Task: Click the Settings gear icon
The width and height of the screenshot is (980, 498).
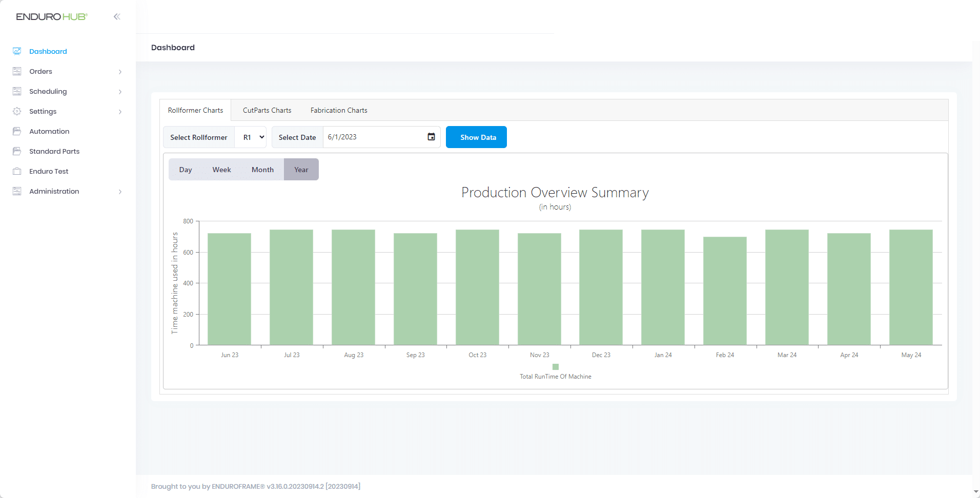Action: tap(17, 111)
